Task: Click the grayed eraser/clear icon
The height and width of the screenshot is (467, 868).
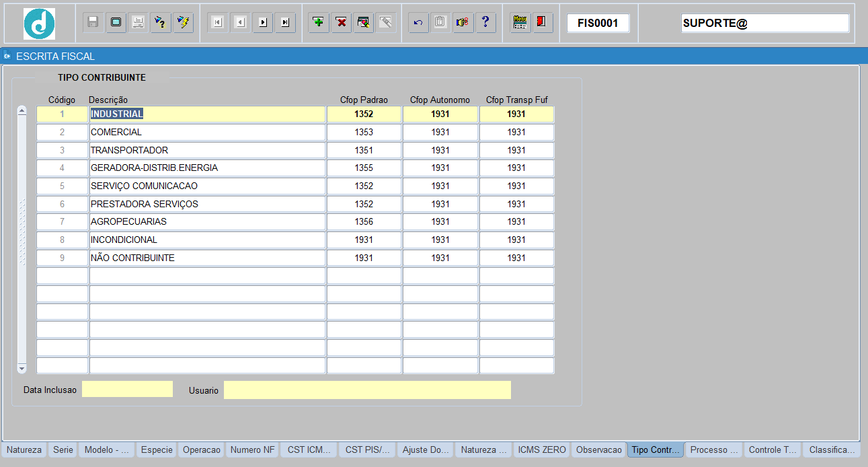Action: tap(387, 22)
